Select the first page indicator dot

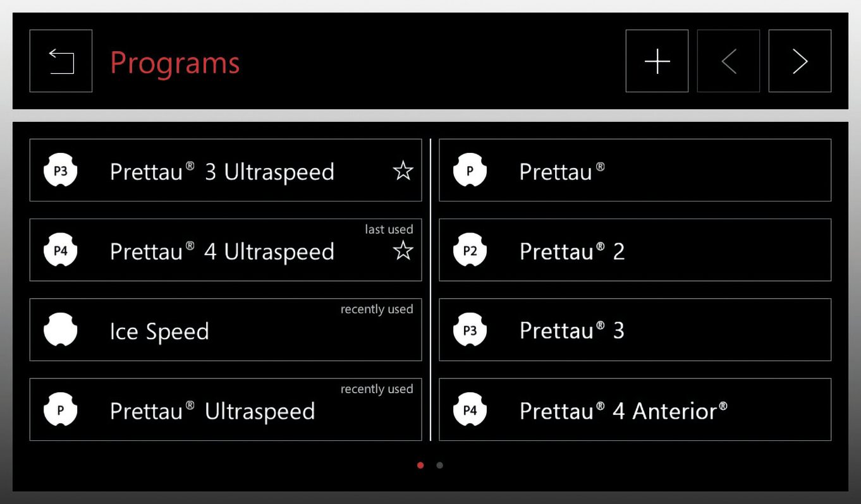point(420,465)
